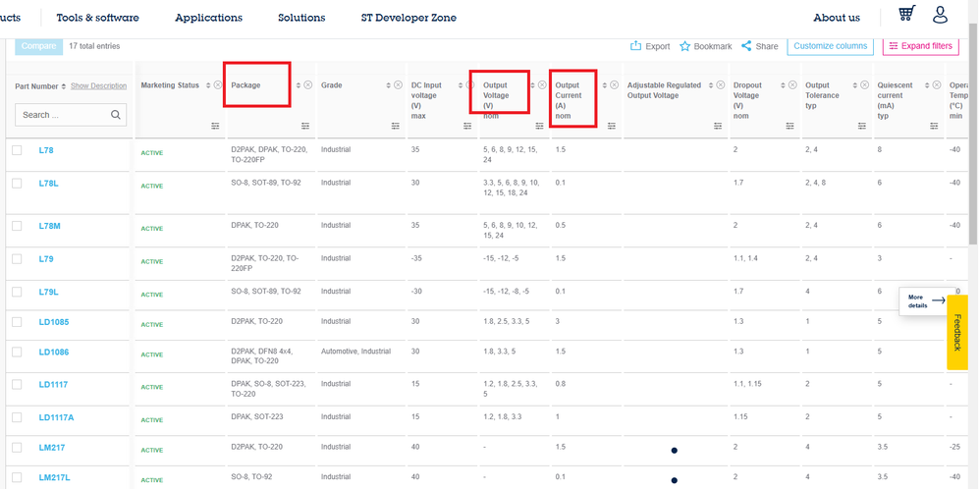Sort by Output Voltage
The width and height of the screenshot is (980, 489).
[533, 85]
